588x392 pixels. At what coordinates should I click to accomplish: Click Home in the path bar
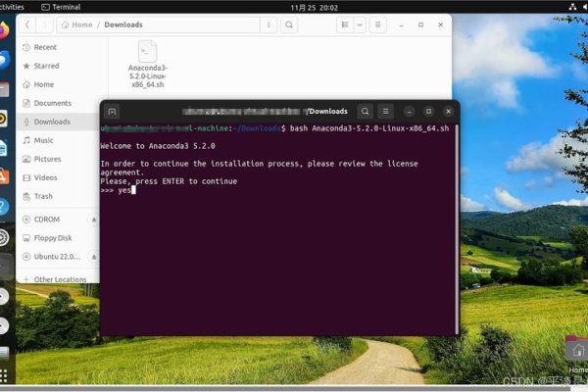[x=77, y=24]
